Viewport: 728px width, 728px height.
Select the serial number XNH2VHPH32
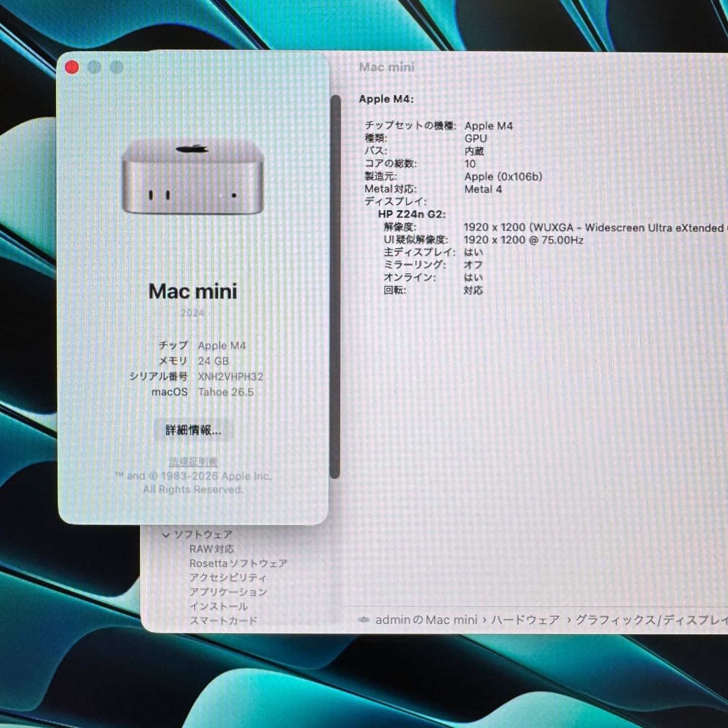[231, 377]
